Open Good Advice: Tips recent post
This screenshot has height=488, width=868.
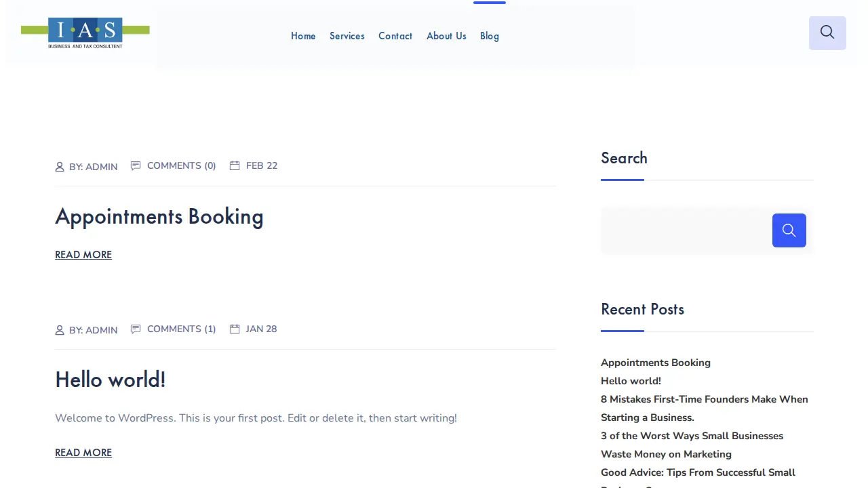(x=698, y=477)
